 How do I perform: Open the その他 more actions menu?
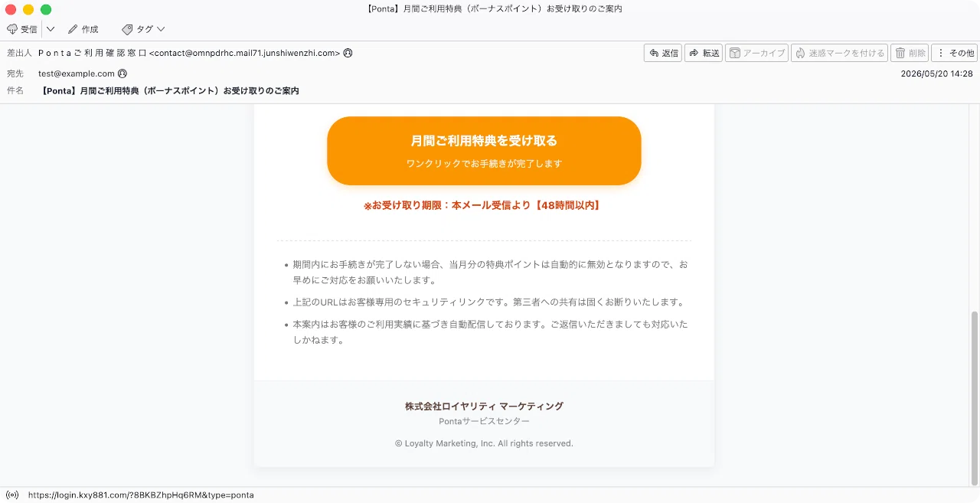point(954,53)
